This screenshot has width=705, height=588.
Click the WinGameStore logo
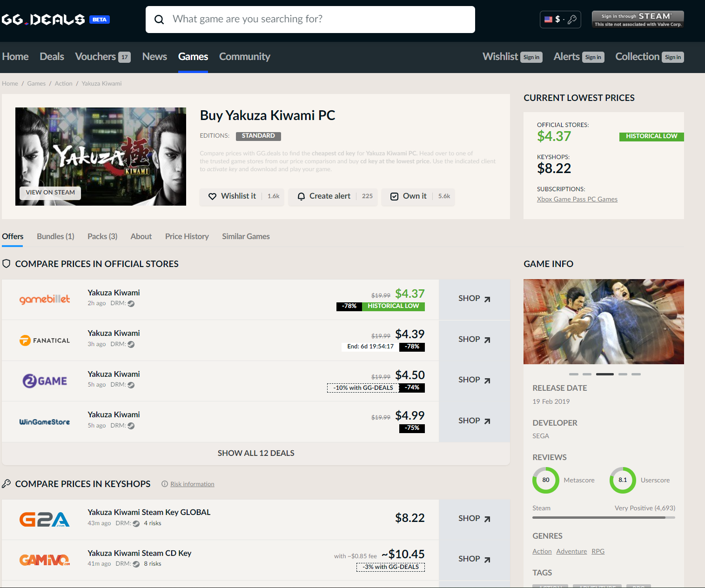tap(45, 422)
